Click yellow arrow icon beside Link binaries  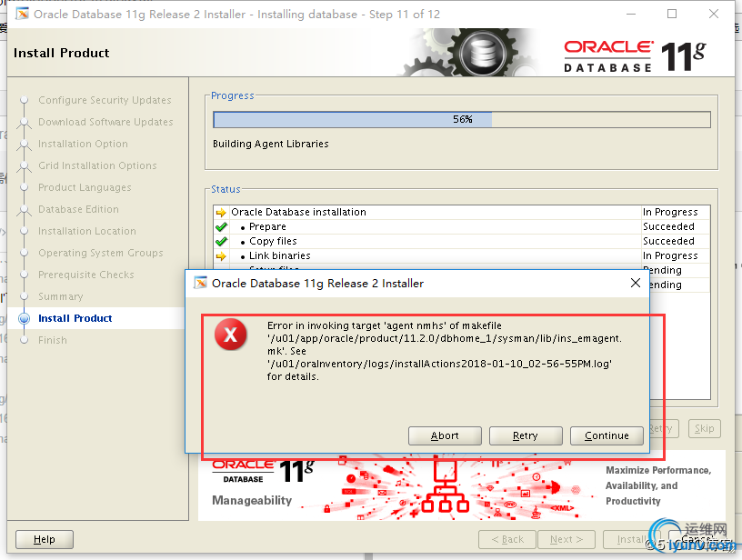click(221, 255)
